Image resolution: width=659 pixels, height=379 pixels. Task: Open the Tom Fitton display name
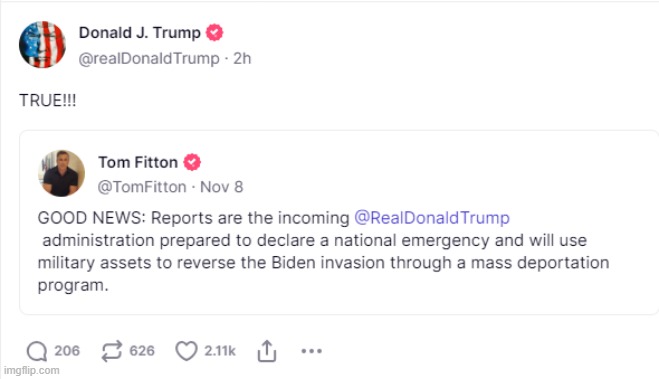click(138, 162)
